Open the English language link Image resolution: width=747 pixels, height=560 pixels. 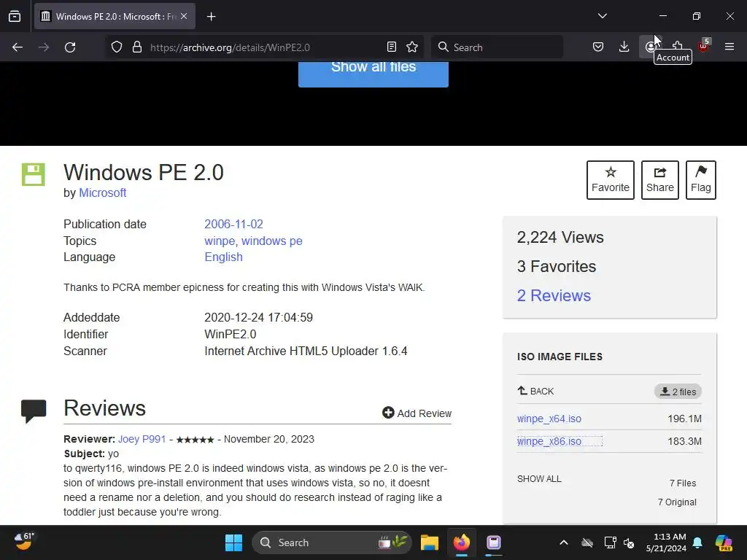[x=223, y=257]
